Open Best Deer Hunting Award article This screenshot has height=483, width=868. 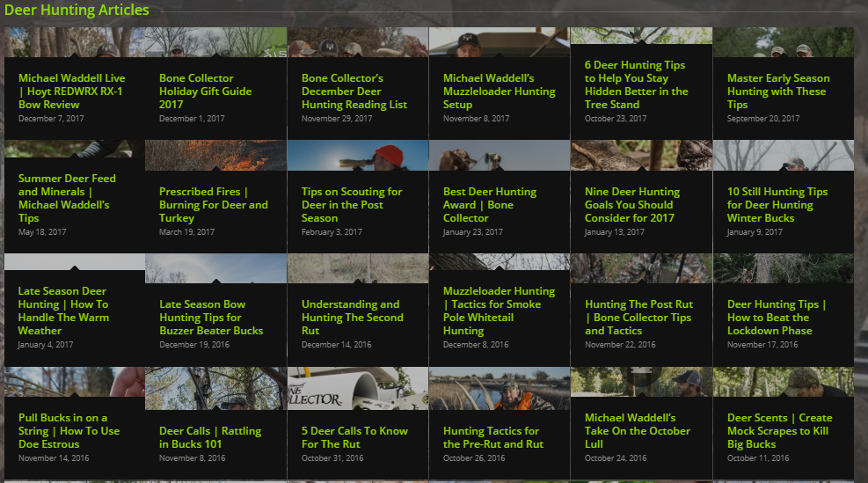point(489,205)
